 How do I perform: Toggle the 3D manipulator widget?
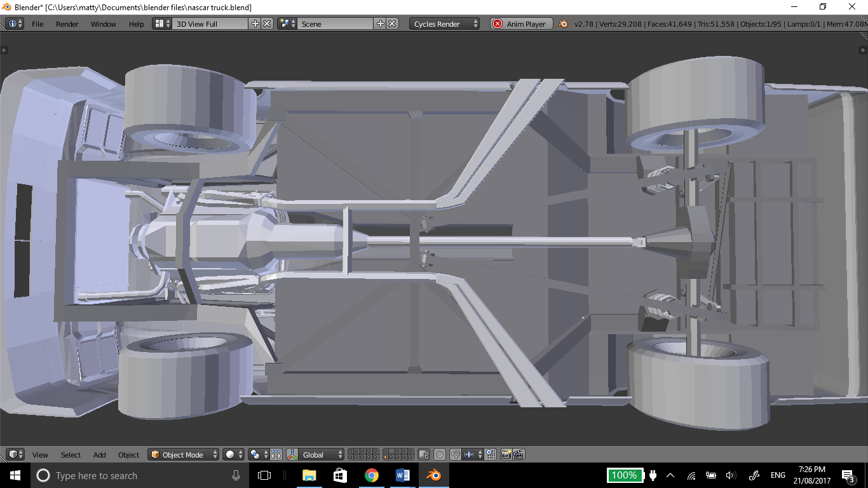(292, 454)
